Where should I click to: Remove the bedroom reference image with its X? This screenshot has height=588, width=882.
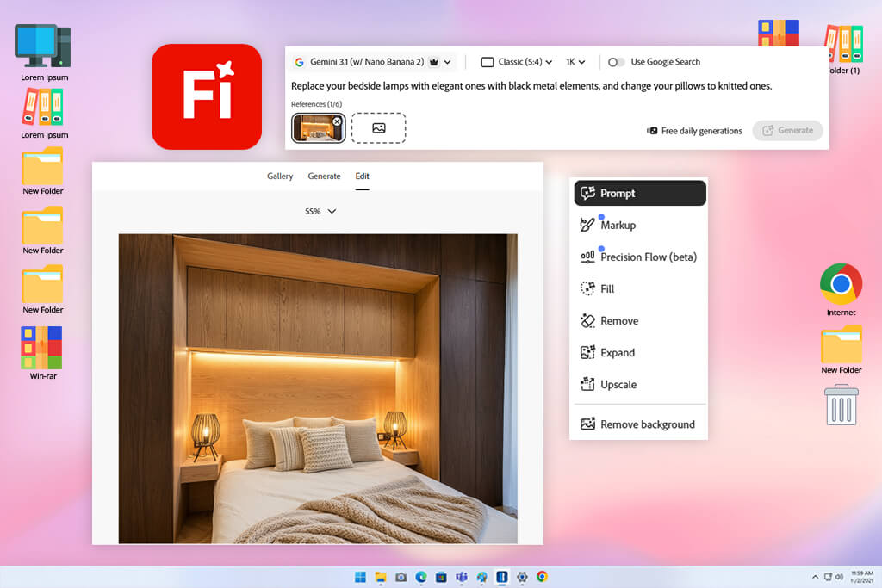tap(337, 121)
